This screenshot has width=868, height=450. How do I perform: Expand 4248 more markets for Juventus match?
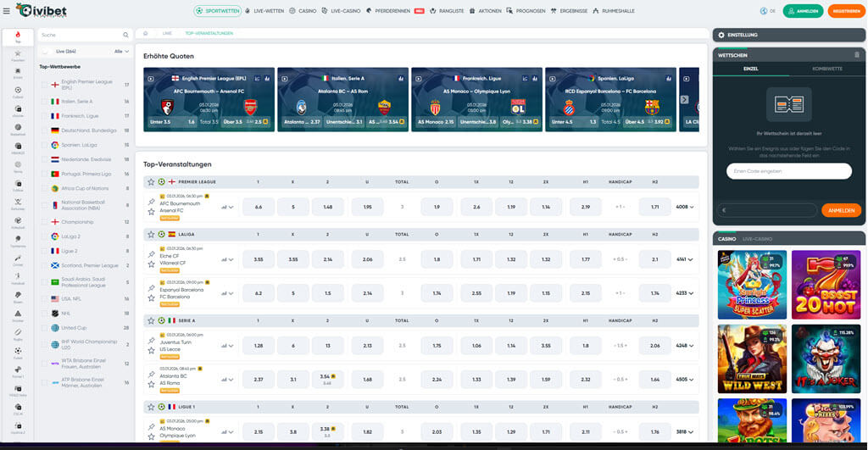pyautogui.click(x=685, y=346)
